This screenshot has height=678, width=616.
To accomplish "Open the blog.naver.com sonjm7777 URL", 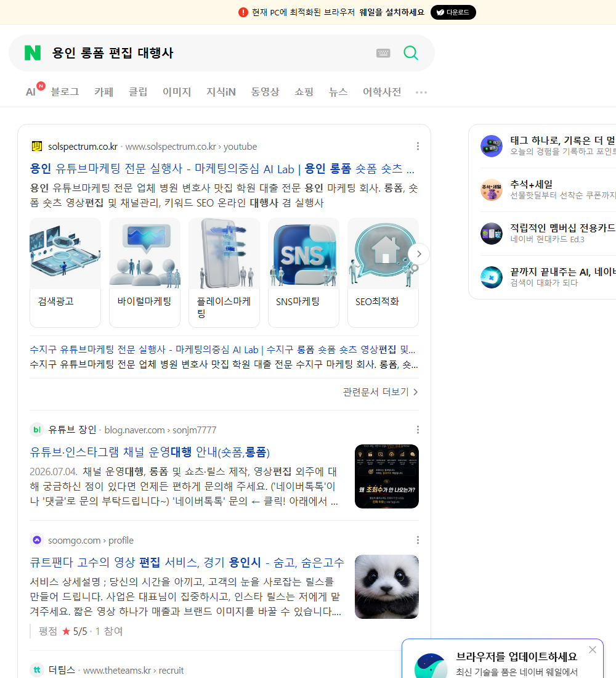I will point(160,430).
